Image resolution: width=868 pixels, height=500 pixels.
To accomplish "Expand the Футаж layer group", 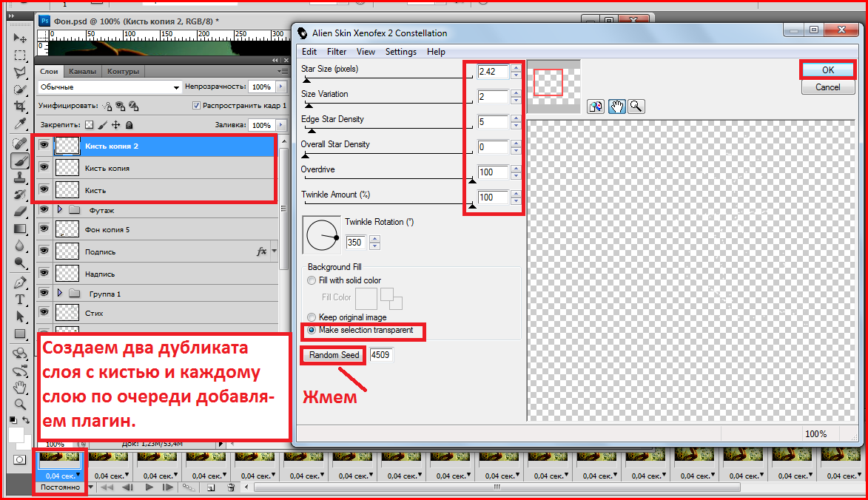I will [60, 209].
